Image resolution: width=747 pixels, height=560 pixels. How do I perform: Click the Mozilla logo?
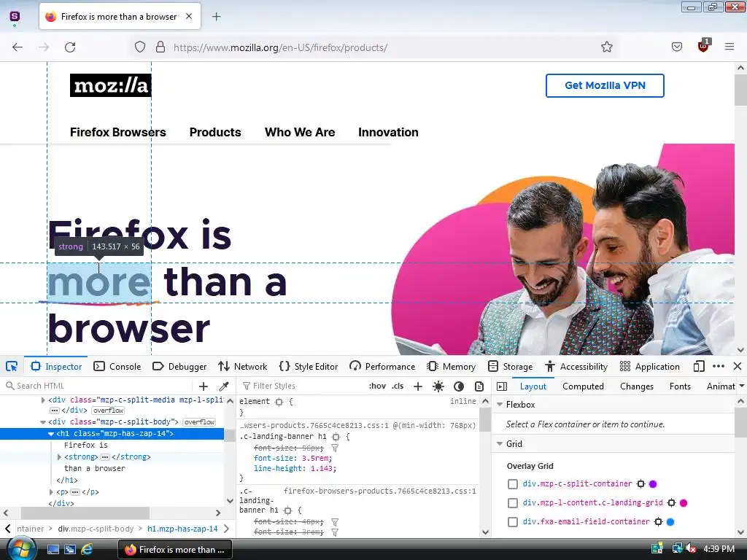[x=111, y=86]
